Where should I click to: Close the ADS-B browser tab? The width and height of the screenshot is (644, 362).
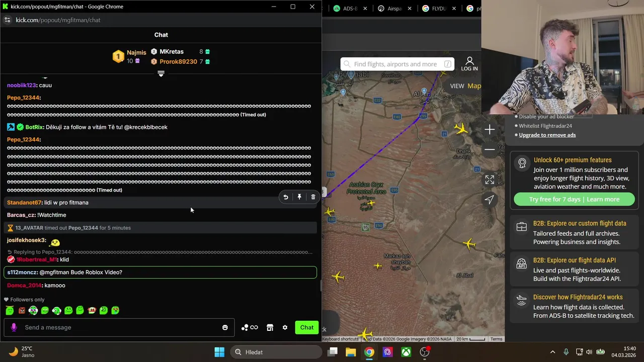point(365,9)
